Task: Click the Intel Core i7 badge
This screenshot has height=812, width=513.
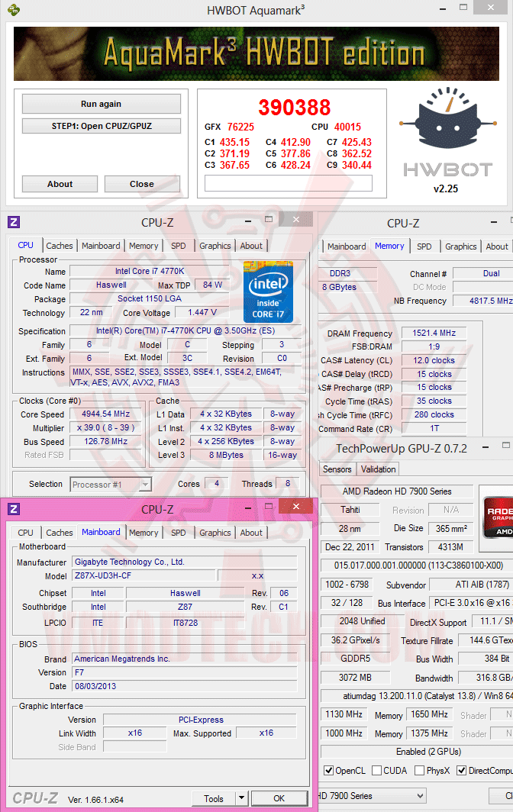Action: (268, 292)
